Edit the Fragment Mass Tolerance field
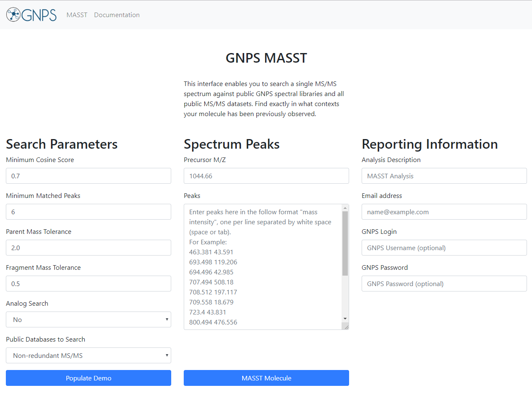Screen dimensions: 532x408 (x=89, y=284)
